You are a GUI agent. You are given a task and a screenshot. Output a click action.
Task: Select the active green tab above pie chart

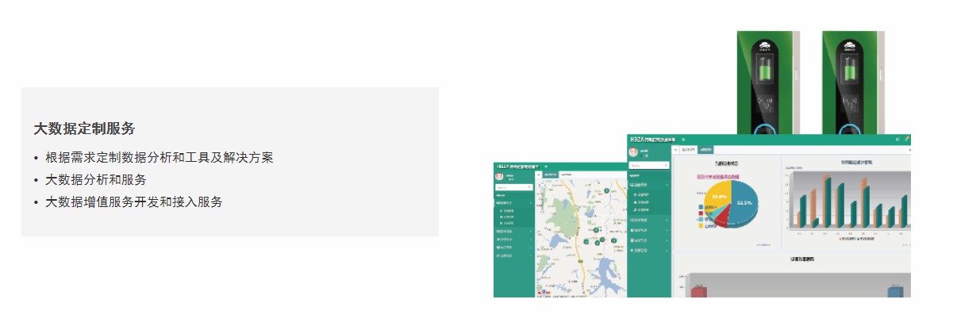pos(706,149)
